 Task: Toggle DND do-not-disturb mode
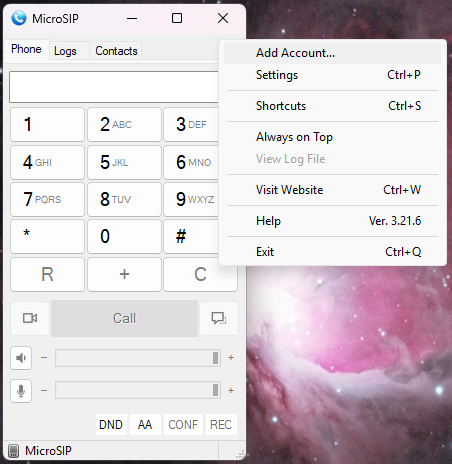[111, 425]
